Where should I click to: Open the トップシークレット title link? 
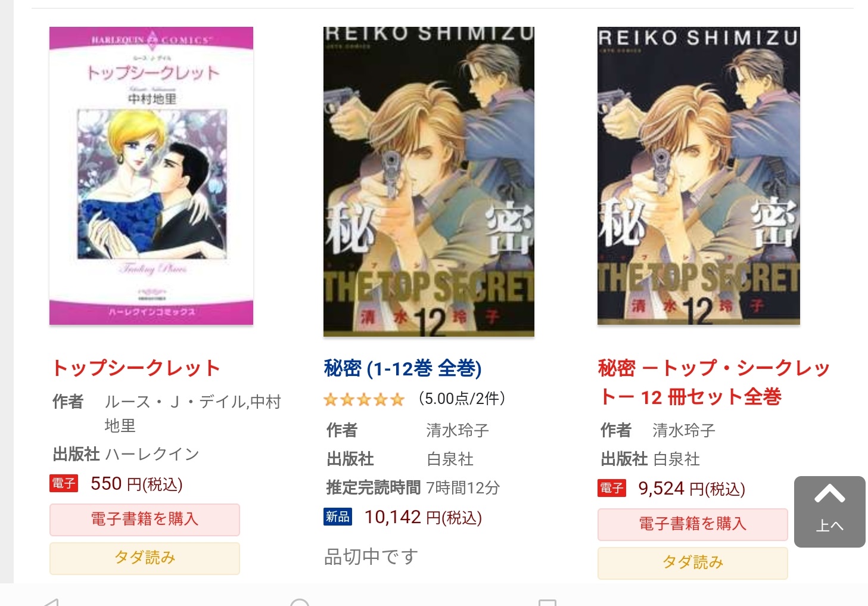pos(136,368)
